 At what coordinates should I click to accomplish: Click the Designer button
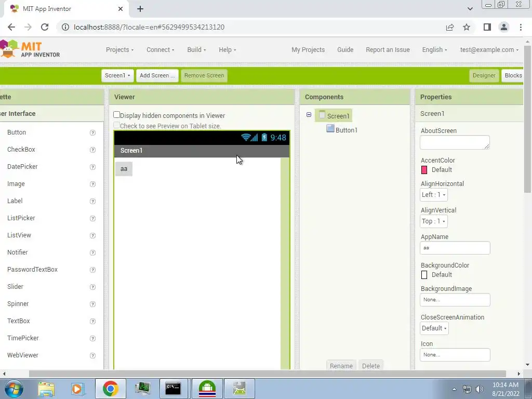tap(484, 75)
